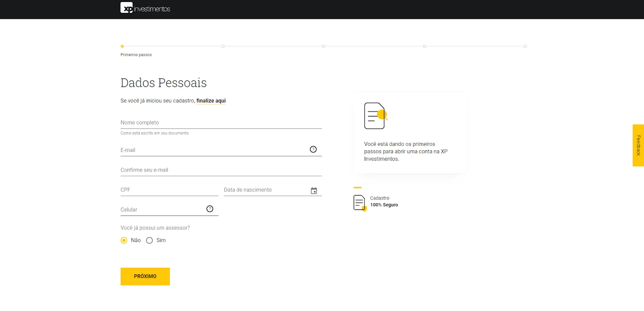
Task: Follow the finalize aqui link
Action: pyautogui.click(x=211, y=101)
